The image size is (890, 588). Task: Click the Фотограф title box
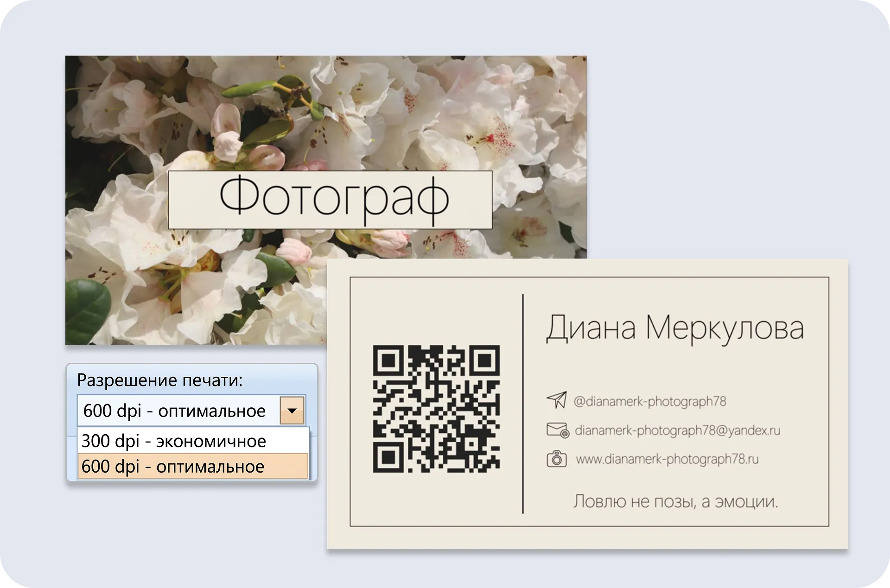pyautogui.click(x=330, y=200)
